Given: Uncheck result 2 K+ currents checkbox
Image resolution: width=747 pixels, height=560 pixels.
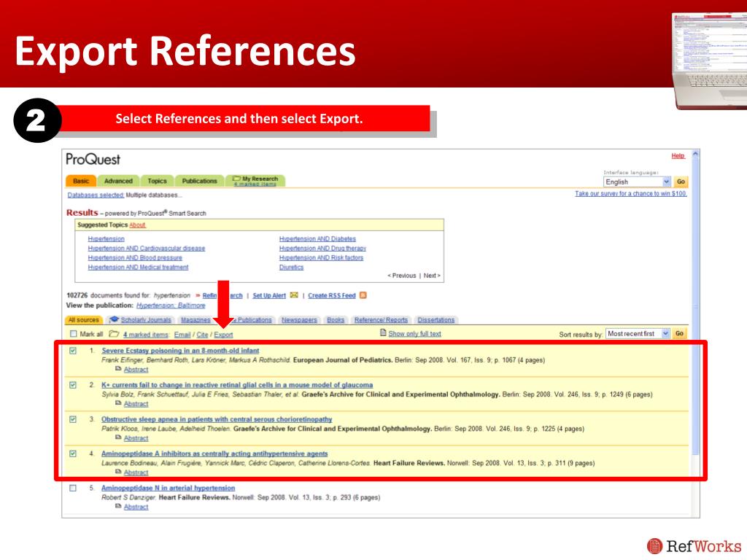Looking at the screenshot, I should pyautogui.click(x=73, y=385).
